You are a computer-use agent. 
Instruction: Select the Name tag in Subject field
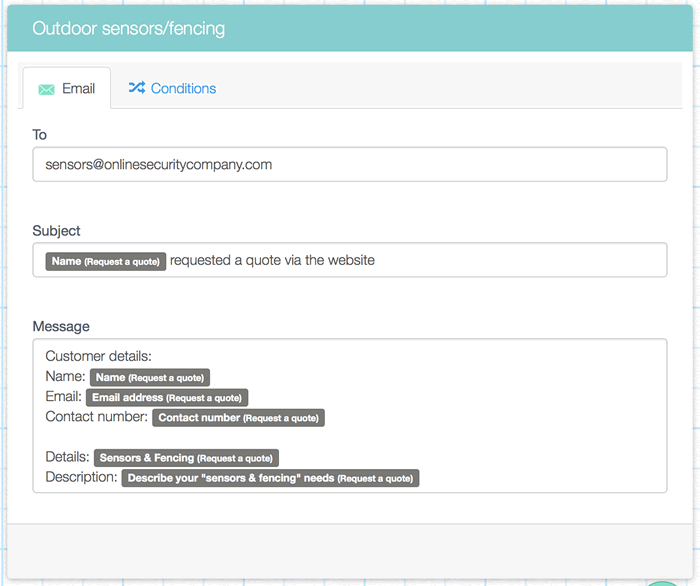pos(105,261)
